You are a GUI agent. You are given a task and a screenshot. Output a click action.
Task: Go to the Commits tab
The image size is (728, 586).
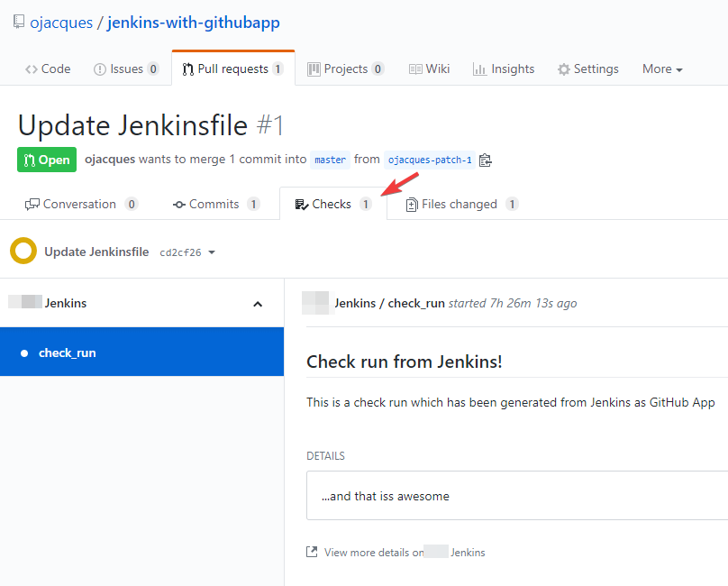pyautogui.click(x=214, y=205)
